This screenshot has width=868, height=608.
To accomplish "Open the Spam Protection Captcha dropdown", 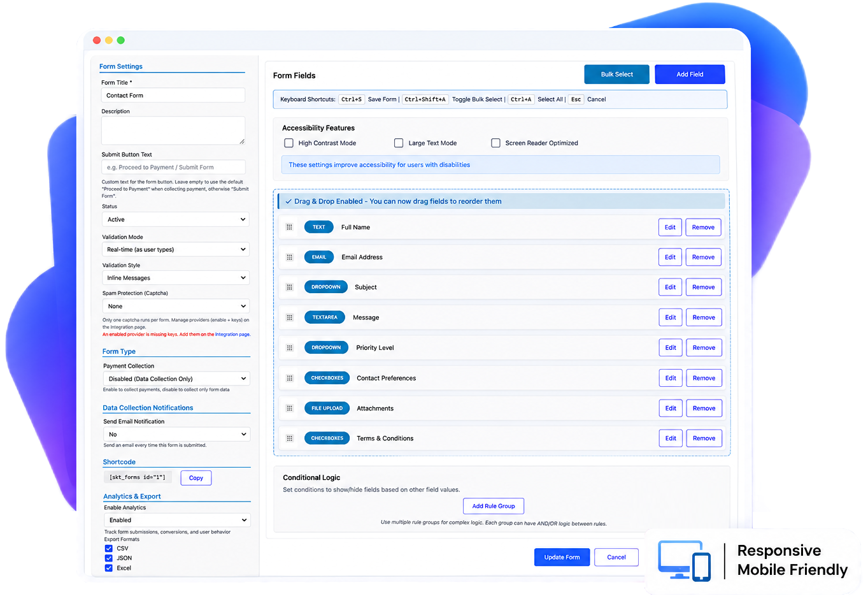I will (x=176, y=306).
